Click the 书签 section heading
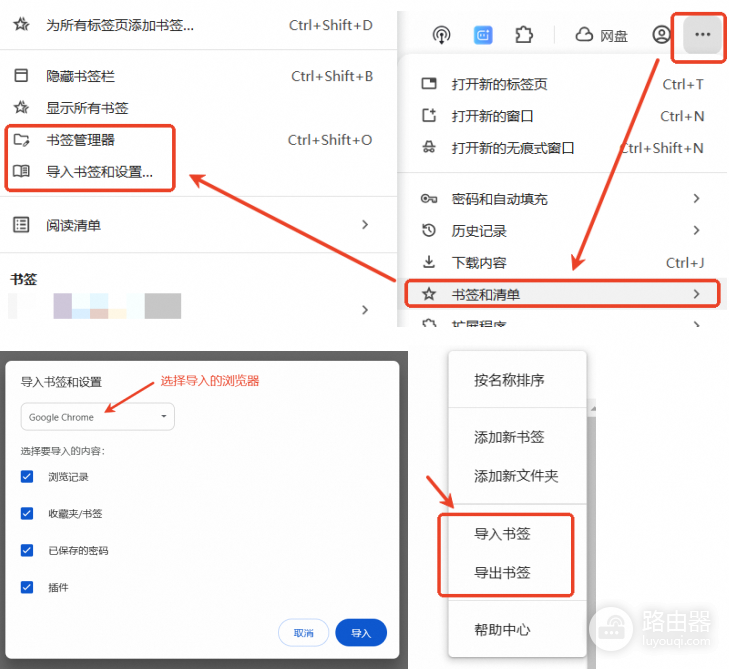Viewport: 729px width, 669px height. click(x=23, y=279)
